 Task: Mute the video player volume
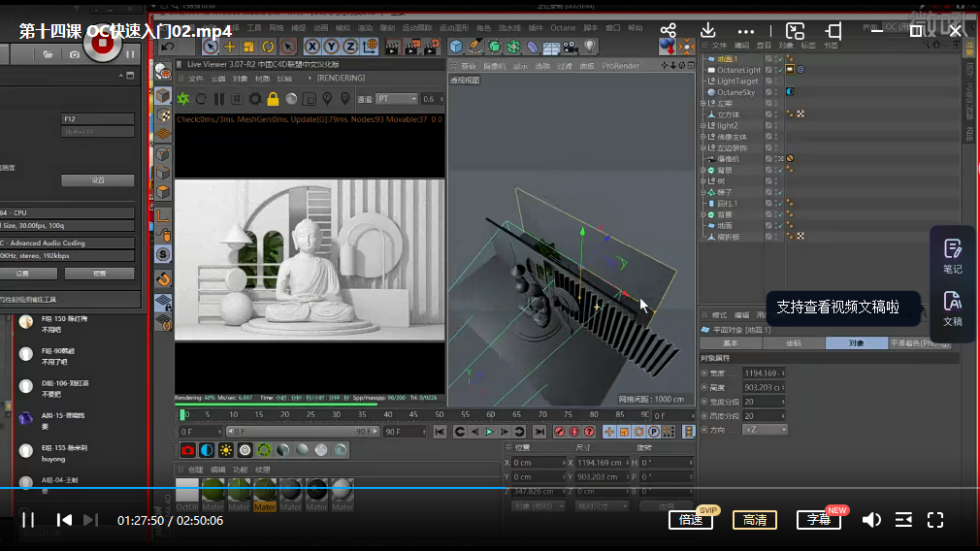tap(871, 520)
